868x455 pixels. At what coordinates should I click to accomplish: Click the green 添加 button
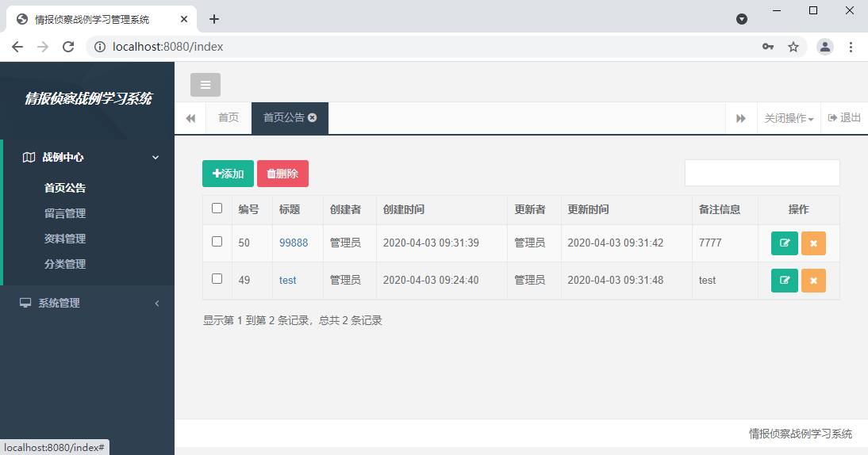pyautogui.click(x=228, y=174)
